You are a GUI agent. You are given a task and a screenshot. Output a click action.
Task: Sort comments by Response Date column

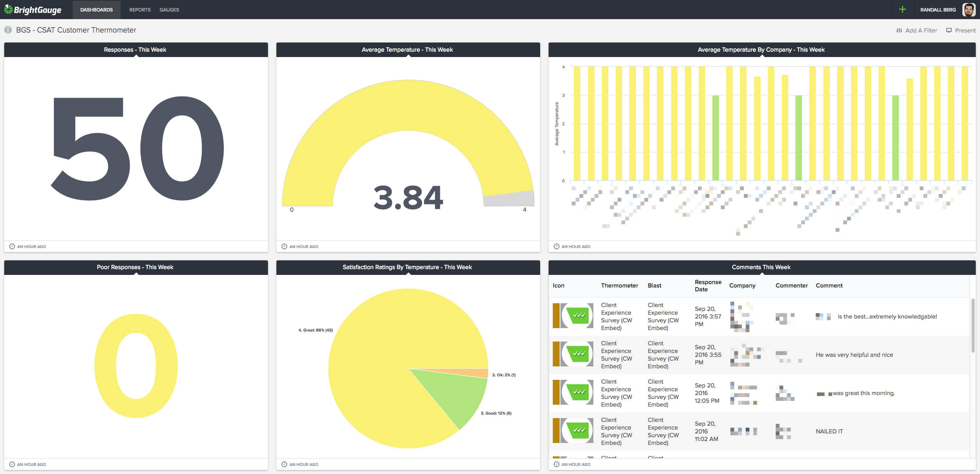[708, 286]
